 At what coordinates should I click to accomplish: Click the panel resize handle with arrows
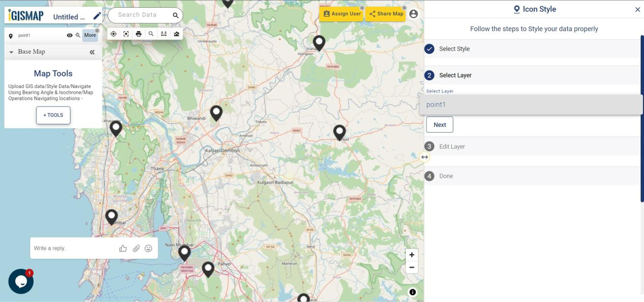pos(425,157)
